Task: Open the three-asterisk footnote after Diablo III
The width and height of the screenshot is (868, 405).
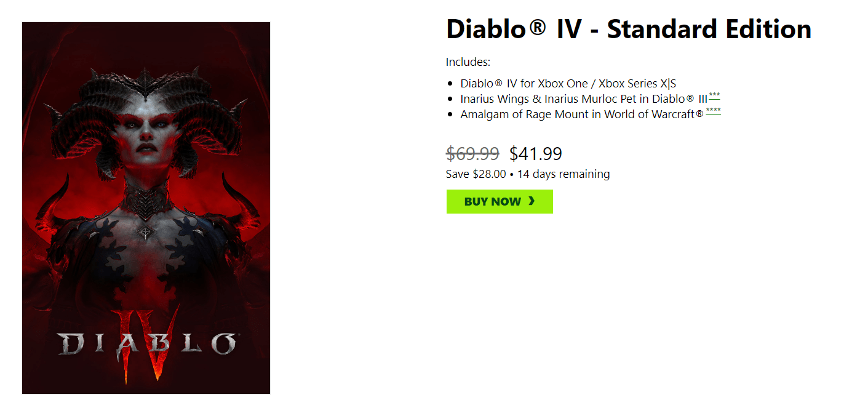Action: 714,96
